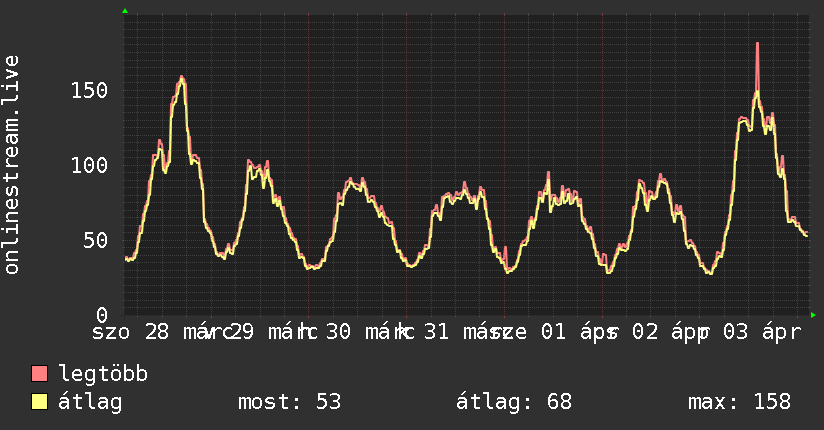The width and height of the screenshot is (824, 430).
Task: Click the 0 y-axis label
Action: pos(102,315)
